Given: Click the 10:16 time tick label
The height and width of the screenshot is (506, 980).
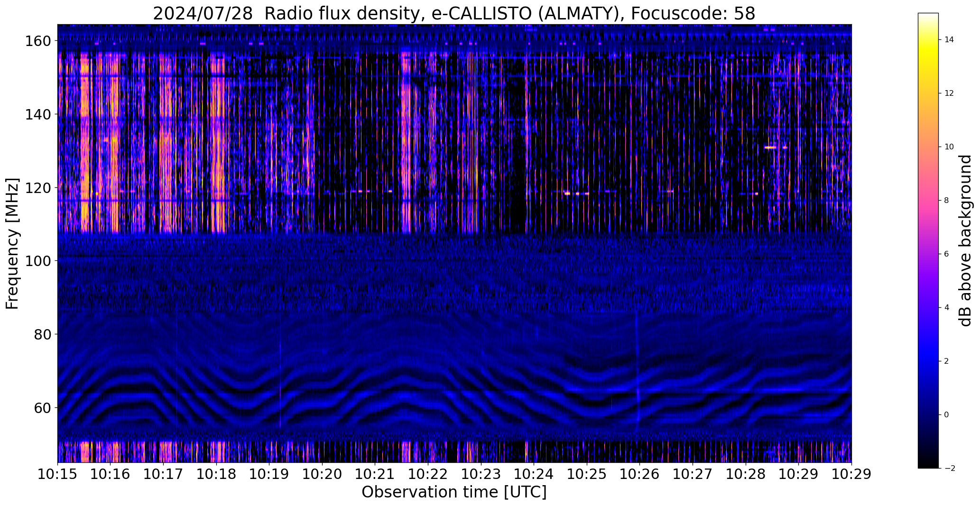Looking at the screenshot, I should coord(111,474).
